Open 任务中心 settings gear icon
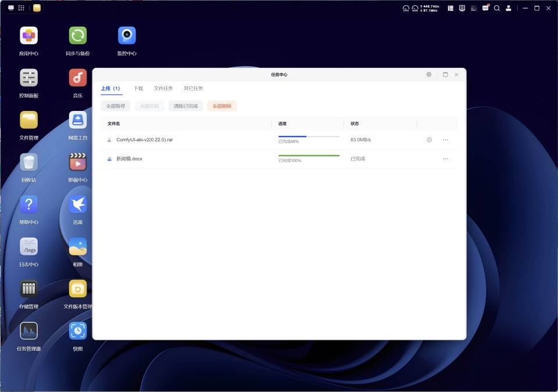Screen dimensions: 558x392 429,74
